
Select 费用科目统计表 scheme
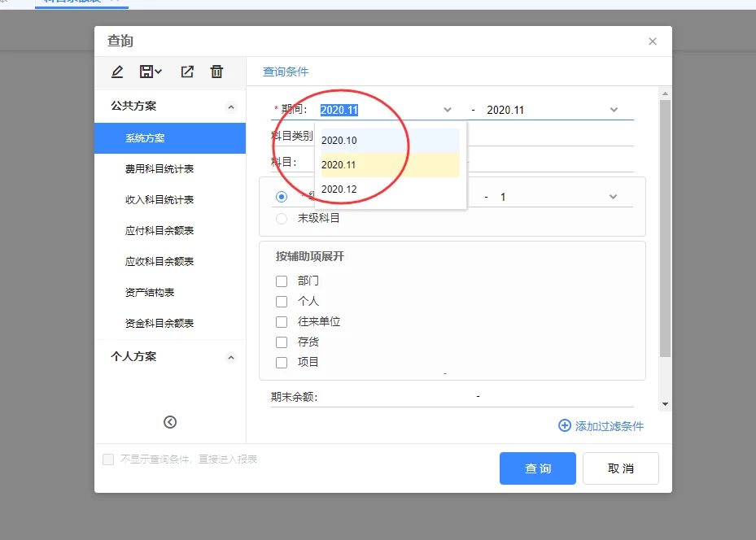coord(160,169)
